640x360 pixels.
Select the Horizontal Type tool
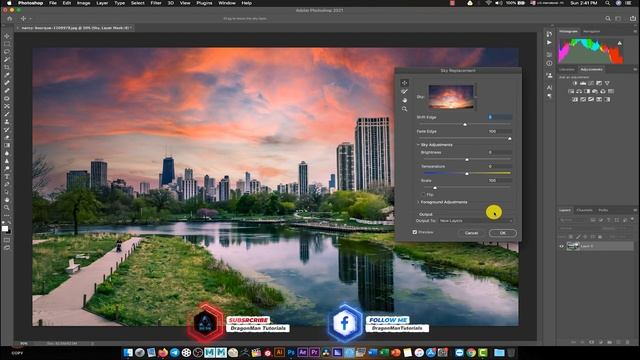7,176
